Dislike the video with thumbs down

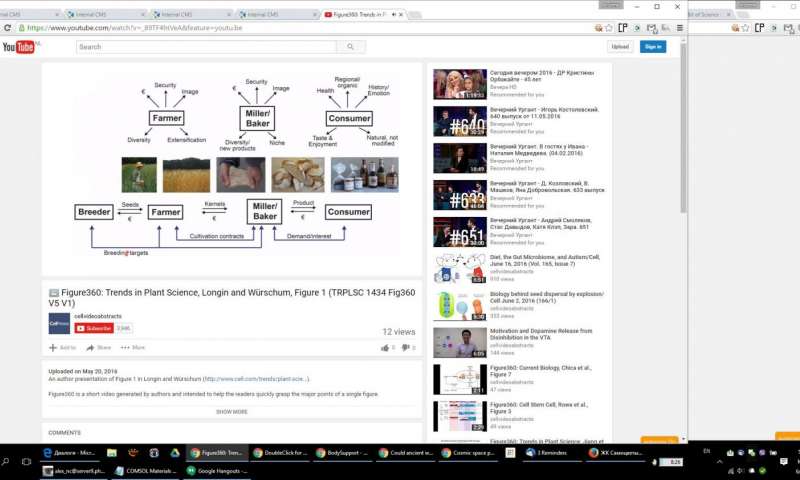click(x=406, y=348)
